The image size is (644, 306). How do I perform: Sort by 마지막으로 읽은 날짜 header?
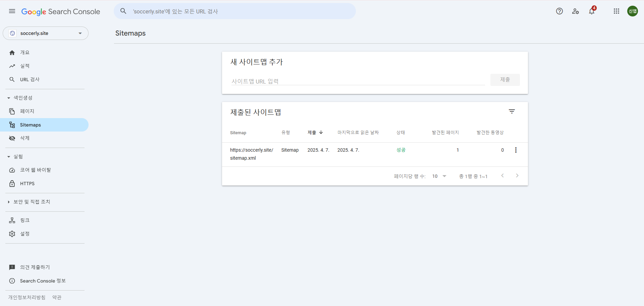[x=358, y=133]
